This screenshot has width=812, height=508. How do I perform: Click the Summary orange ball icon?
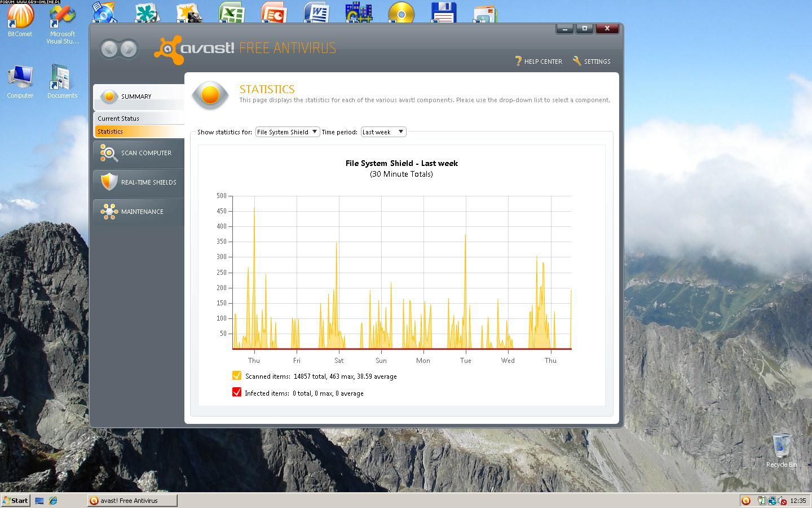[109, 97]
